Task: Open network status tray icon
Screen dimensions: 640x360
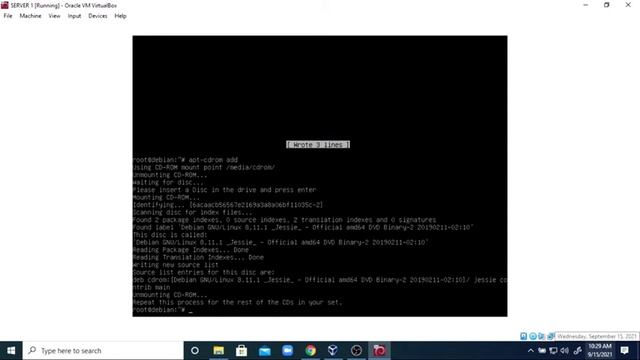Action: click(x=553, y=351)
